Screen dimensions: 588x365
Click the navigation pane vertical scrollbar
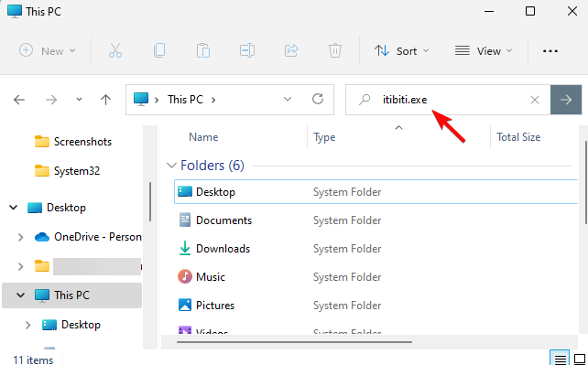tap(150, 201)
